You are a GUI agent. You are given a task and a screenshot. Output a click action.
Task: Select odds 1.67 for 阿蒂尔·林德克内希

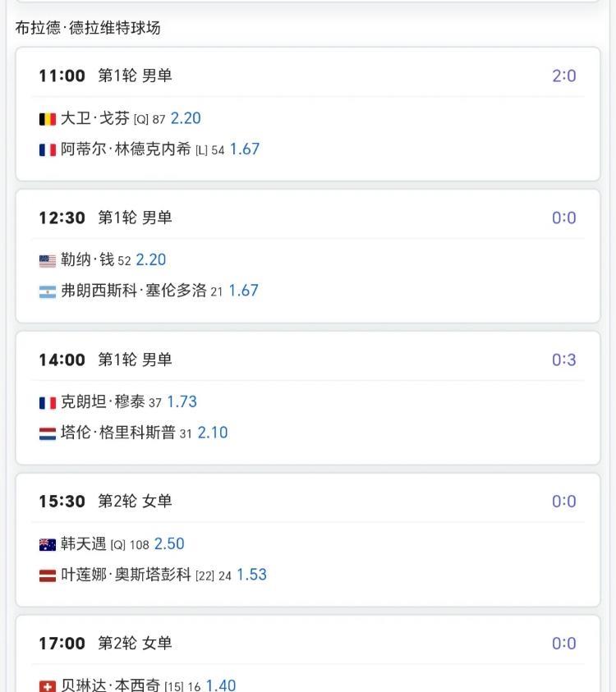tap(245, 149)
